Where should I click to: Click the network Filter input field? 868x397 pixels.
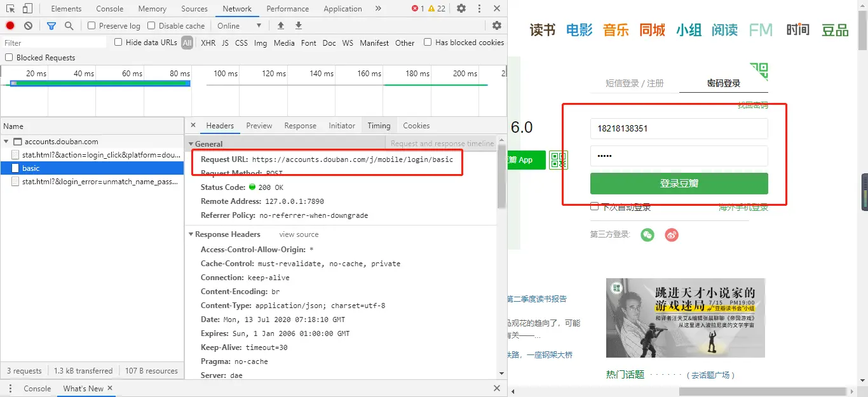click(x=54, y=43)
